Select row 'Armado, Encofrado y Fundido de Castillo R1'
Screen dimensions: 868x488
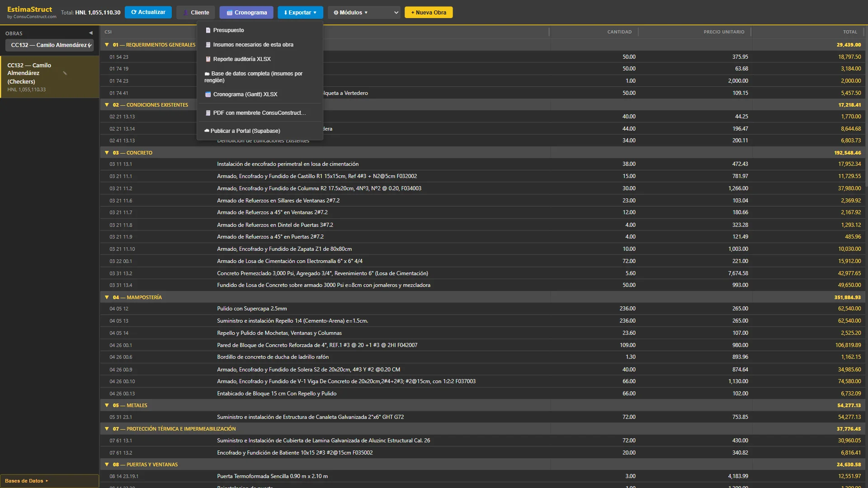tap(482, 176)
